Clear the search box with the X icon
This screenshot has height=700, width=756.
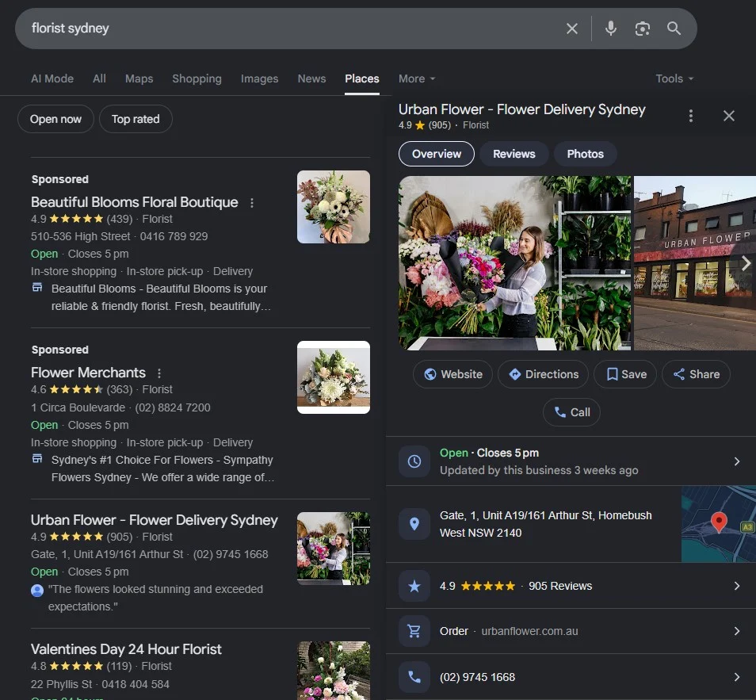pyautogui.click(x=572, y=29)
